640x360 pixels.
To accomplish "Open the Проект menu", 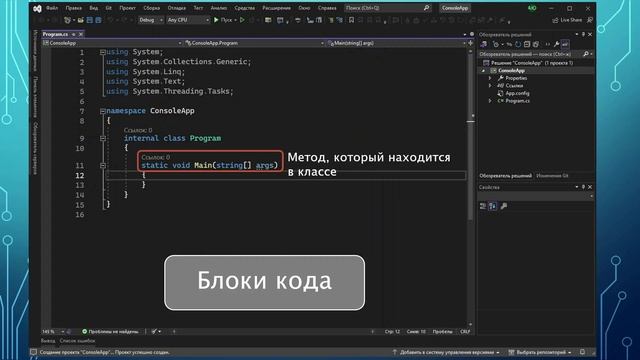I will 127,8.
